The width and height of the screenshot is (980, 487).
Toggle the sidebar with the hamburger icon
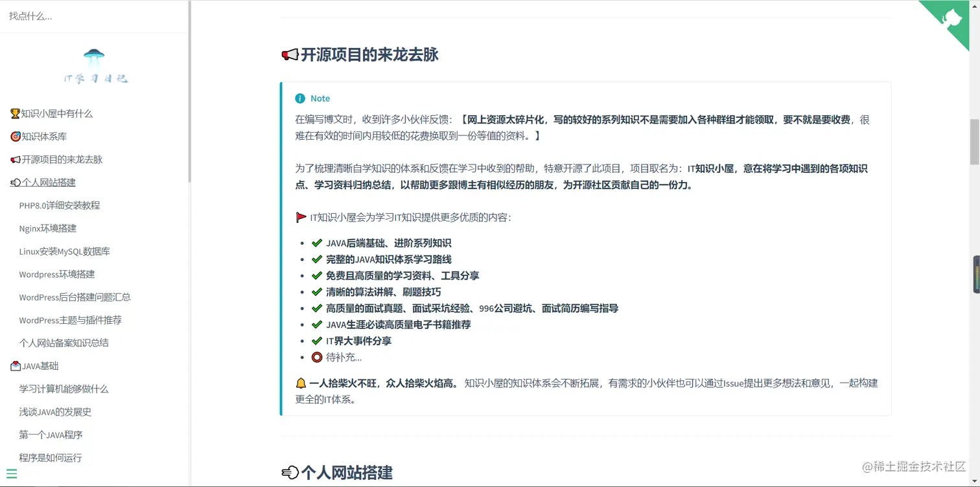(13, 473)
